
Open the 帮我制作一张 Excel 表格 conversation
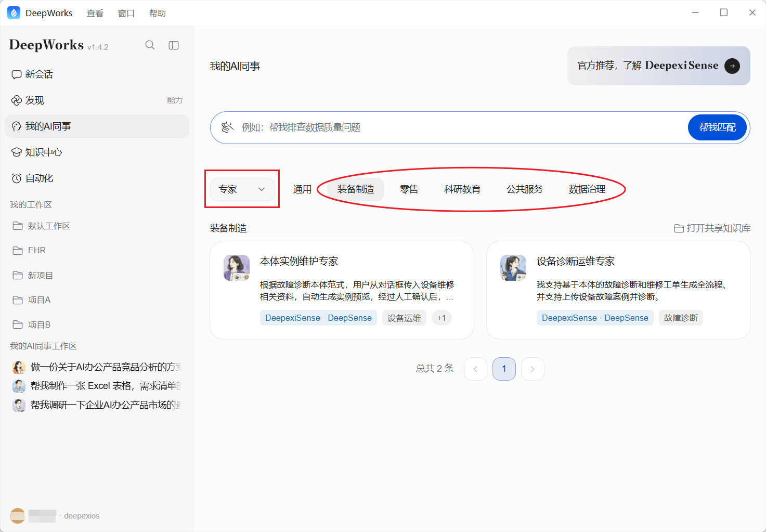pyautogui.click(x=97, y=386)
